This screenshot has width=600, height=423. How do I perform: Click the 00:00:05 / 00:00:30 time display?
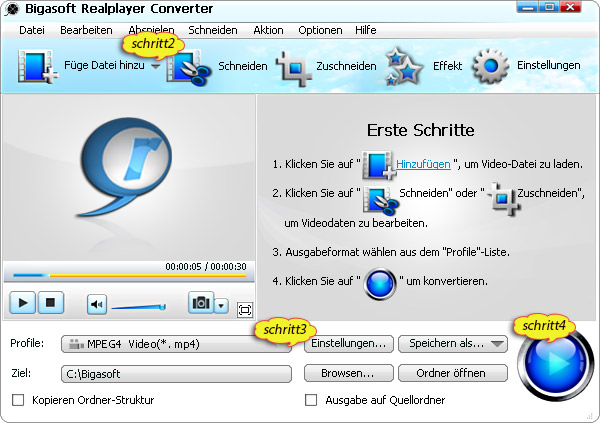point(206,266)
